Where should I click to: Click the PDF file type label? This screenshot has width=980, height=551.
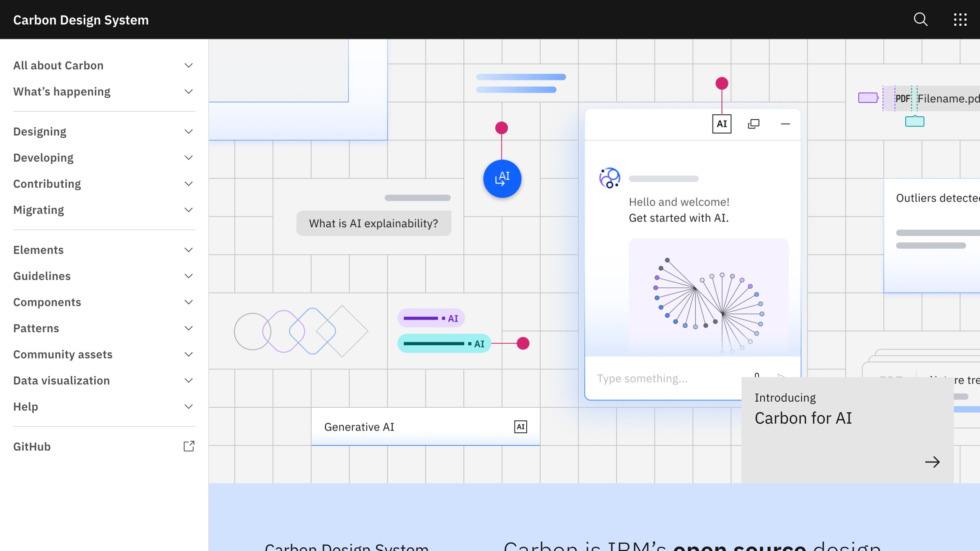903,98
